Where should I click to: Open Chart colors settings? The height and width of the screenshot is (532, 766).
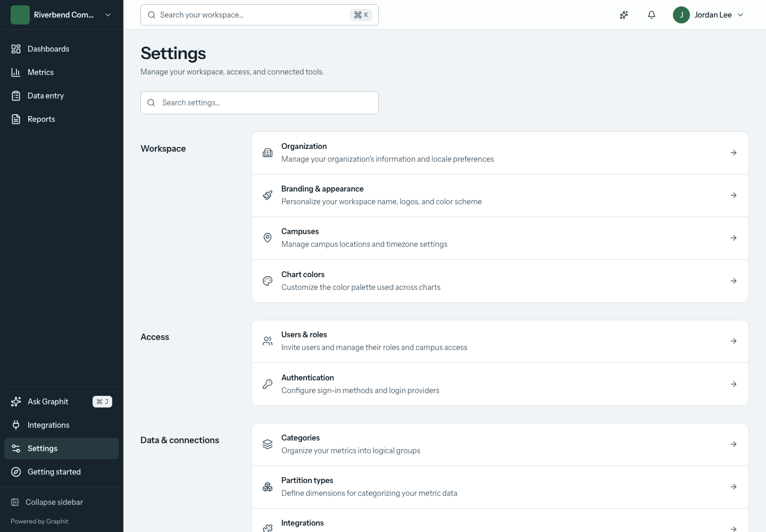pos(500,281)
